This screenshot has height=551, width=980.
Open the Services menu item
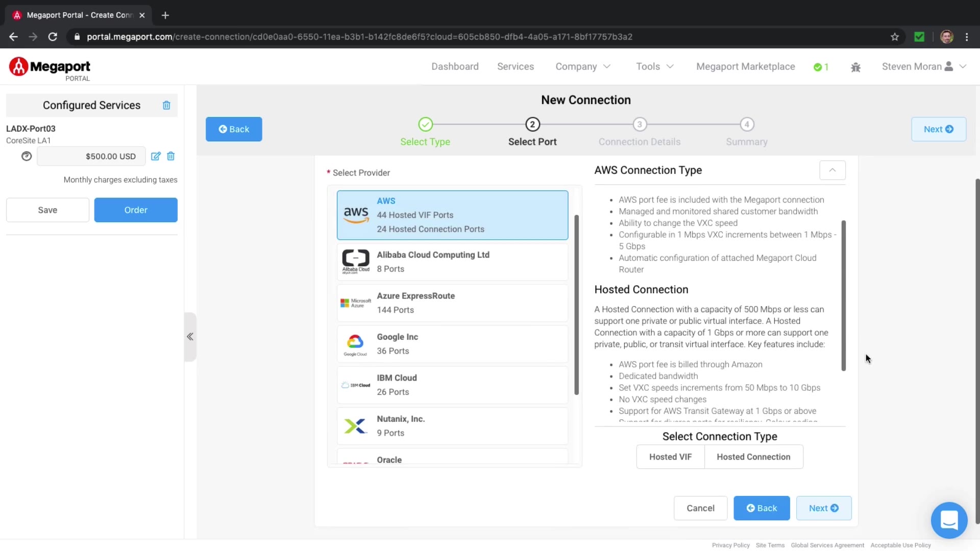coord(516,66)
